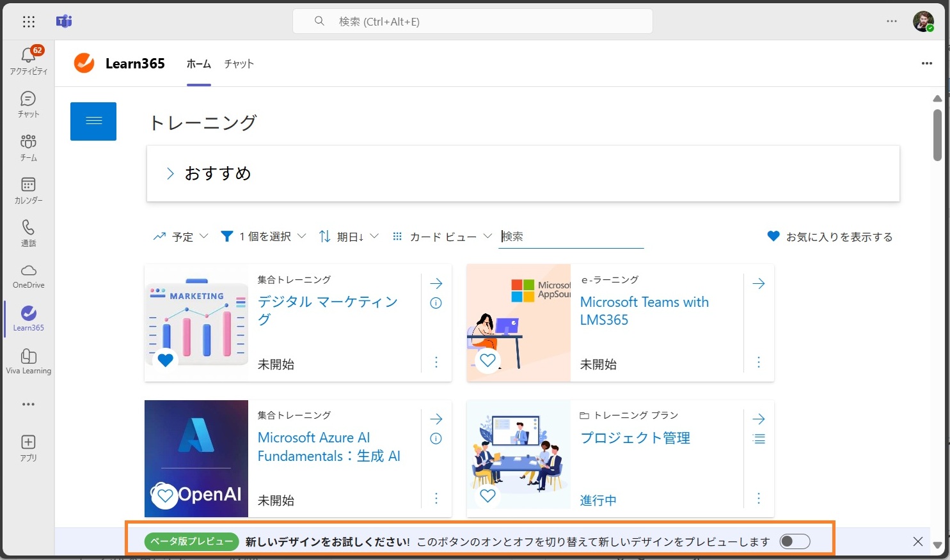Click the Microsoft Teams logo icon
This screenshot has width=950, height=560.
point(64,22)
